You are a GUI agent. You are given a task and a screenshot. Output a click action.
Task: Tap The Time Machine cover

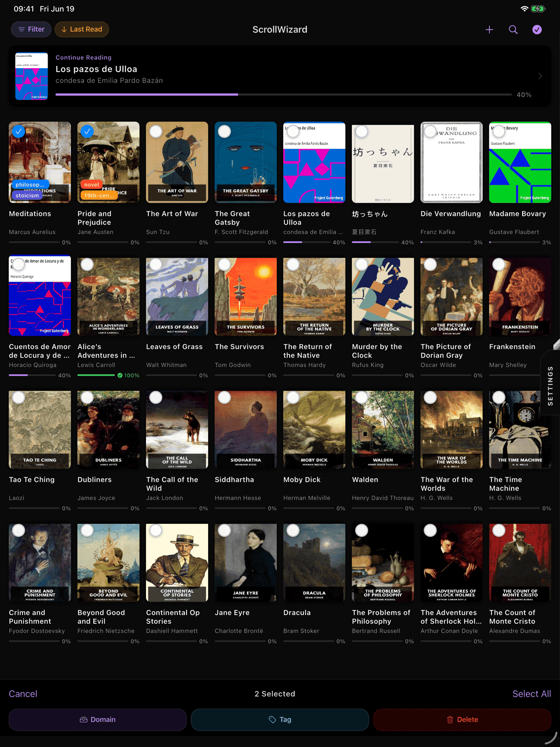point(520,430)
